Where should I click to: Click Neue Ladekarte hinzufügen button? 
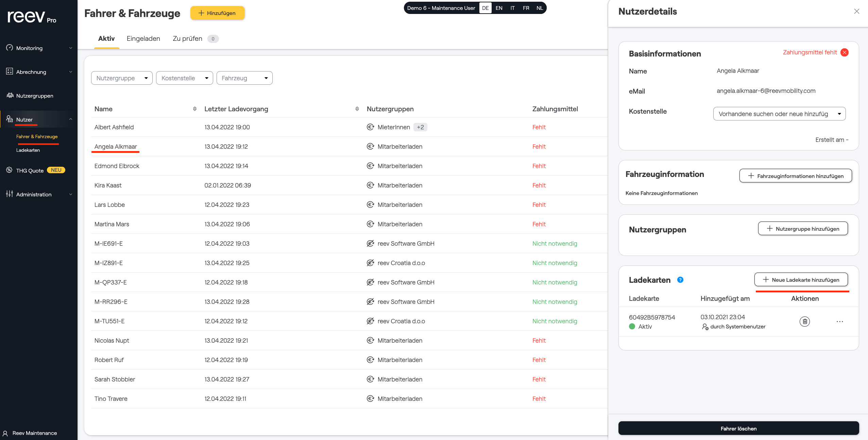click(801, 280)
